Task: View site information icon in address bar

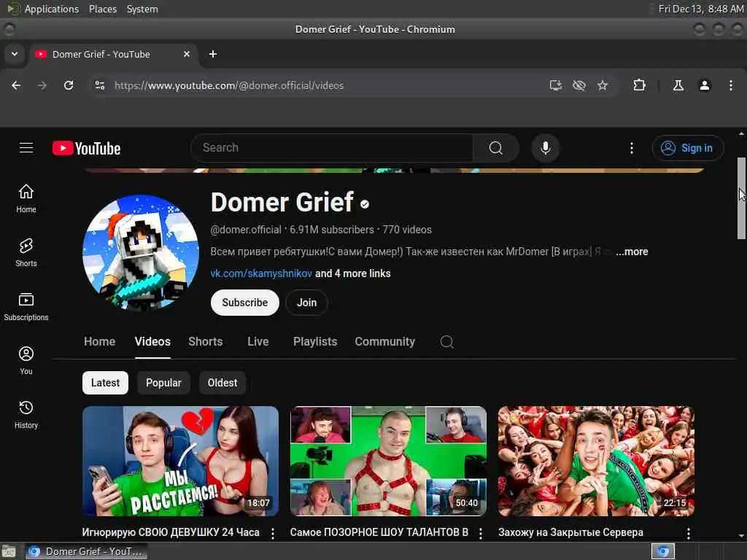Action: point(99,85)
